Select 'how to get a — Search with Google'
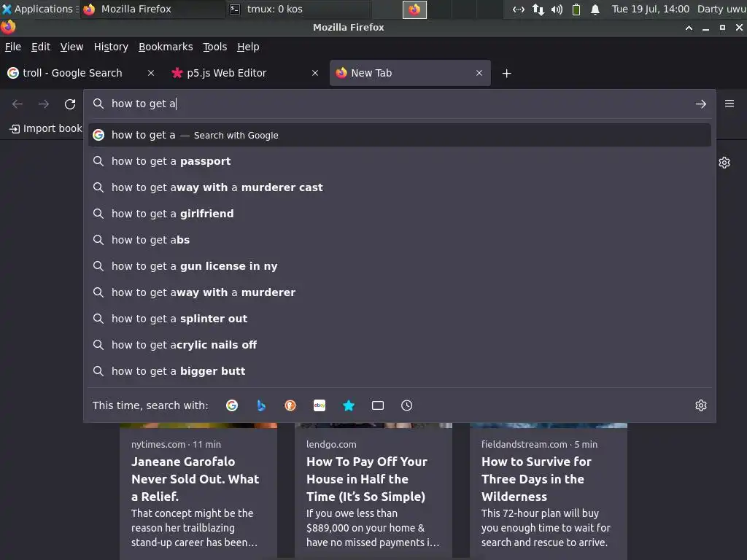The image size is (747, 560). point(399,135)
